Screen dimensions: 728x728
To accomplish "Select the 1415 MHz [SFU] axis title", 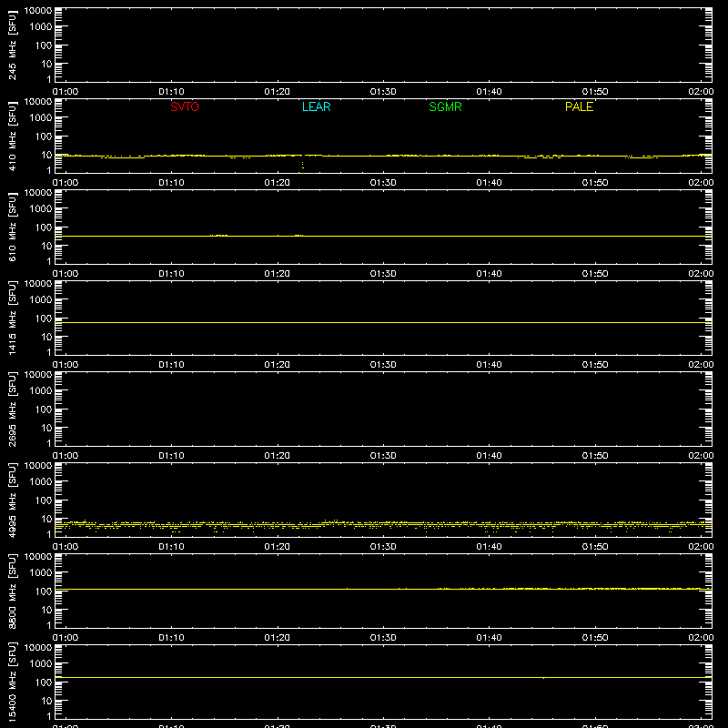I will coord(12,318).
